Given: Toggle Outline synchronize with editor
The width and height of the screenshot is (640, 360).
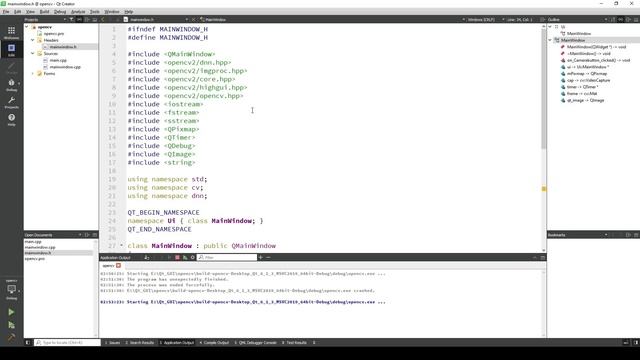Looking at the screenshot, I should pyautogui.click(x=620, y=19).
